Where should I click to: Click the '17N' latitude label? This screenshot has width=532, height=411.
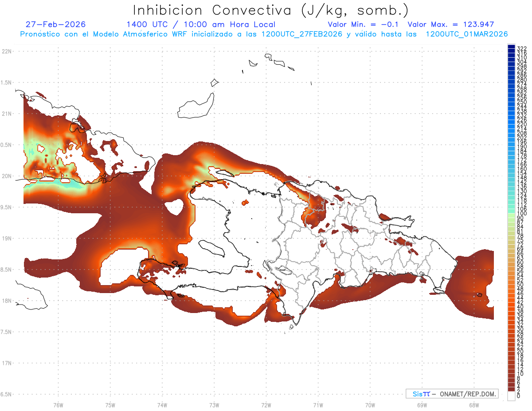point(7,363)
